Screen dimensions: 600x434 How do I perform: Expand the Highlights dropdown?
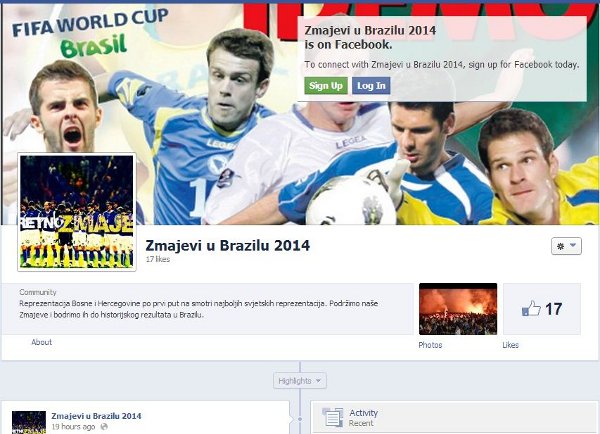[300, 381]
